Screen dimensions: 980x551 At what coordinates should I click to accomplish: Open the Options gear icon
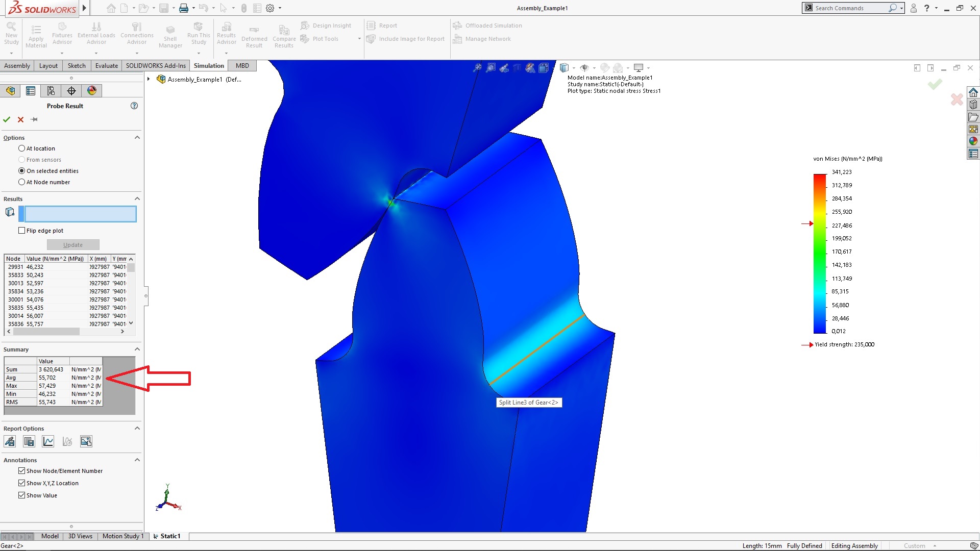point(270,8)
